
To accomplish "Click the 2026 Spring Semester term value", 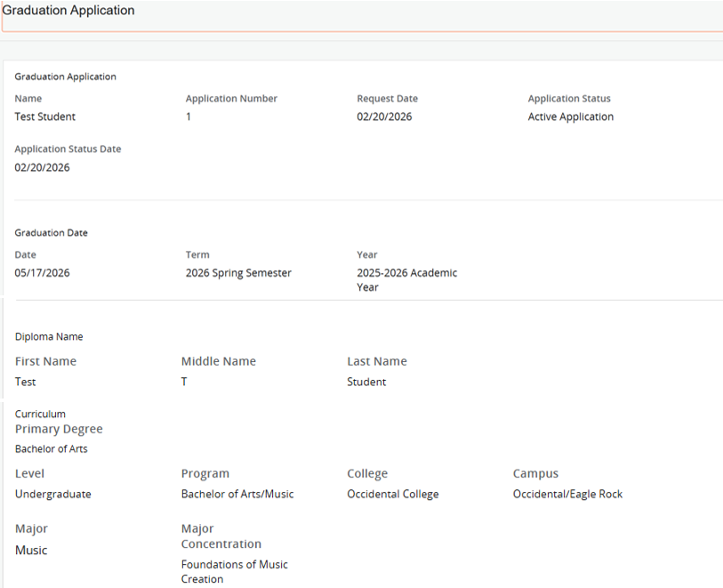I will point(240,272).
